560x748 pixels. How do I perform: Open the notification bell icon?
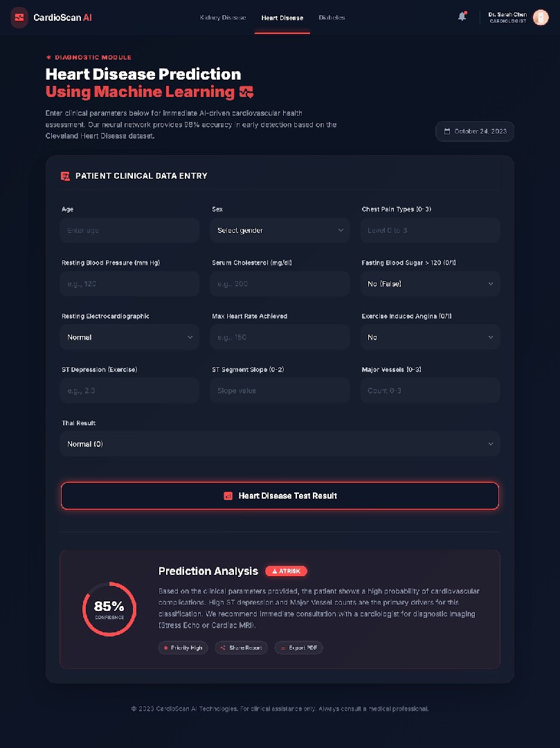(461, 17)
